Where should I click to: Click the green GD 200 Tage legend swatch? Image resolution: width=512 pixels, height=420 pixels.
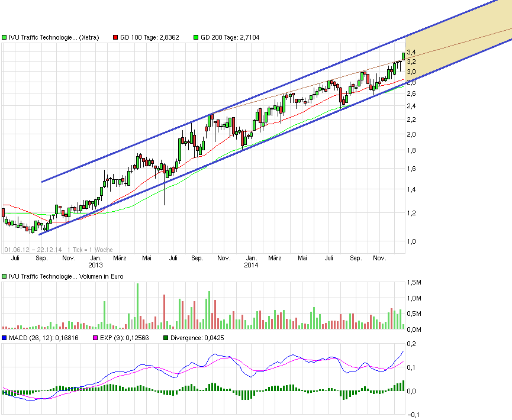coord(196,37)
